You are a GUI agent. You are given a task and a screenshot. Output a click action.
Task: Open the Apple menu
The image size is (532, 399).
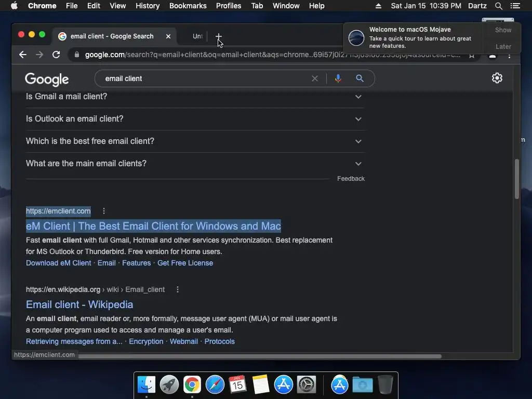pos(14,6)
